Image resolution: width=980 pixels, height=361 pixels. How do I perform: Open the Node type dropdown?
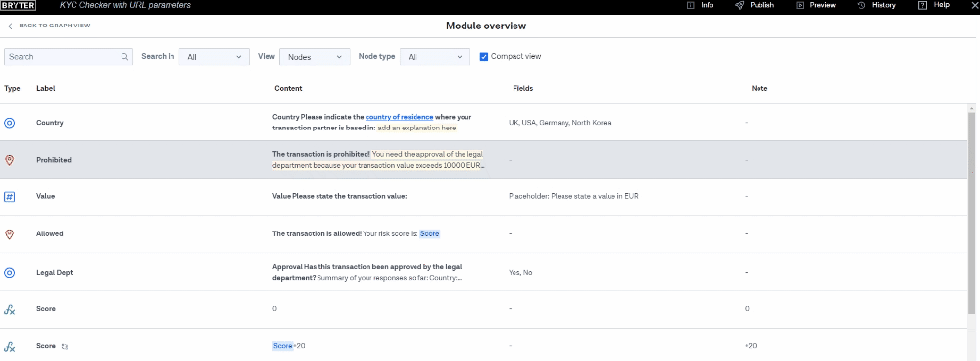click(434, 56)
